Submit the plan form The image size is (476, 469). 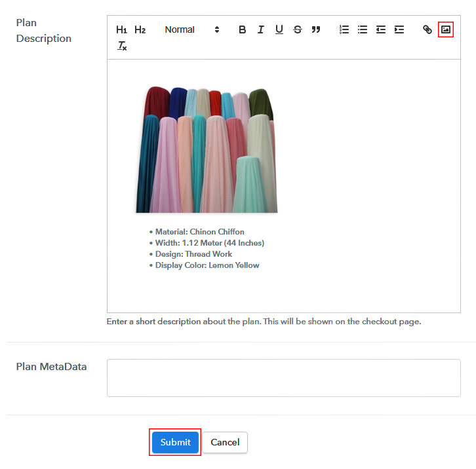[175, 442]
